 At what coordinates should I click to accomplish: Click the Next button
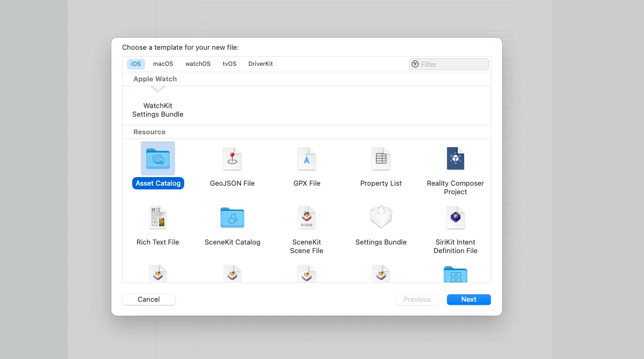point(469,300)
